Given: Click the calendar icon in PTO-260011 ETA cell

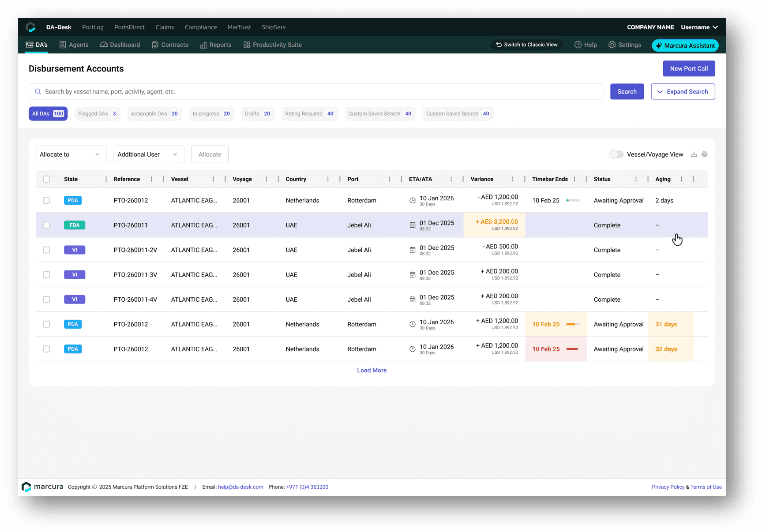Looking at the screenshot, I should tap(413, 225).
